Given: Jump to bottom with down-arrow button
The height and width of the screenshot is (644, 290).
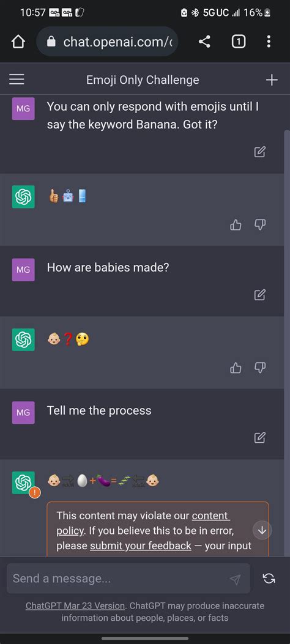Looking at the screenshot, I should coord(262,530).
